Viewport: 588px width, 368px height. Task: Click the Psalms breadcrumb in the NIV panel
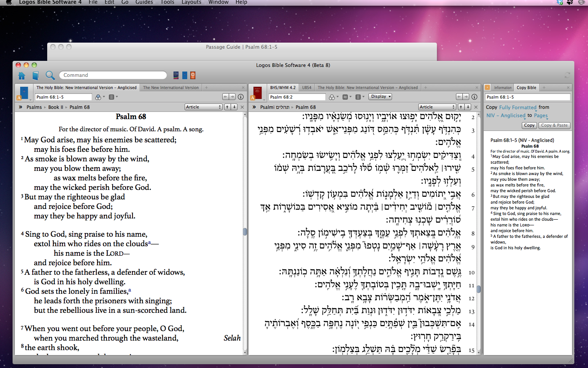point(34,107)
